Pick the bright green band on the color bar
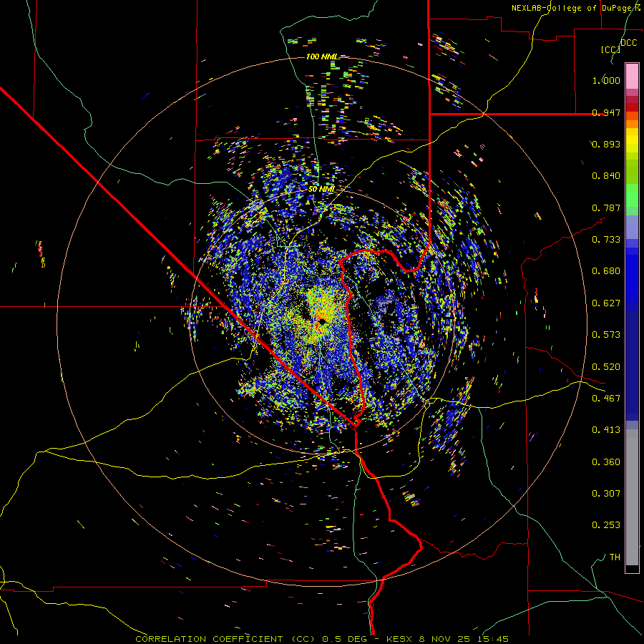644x644 pixels. (632, 195)
